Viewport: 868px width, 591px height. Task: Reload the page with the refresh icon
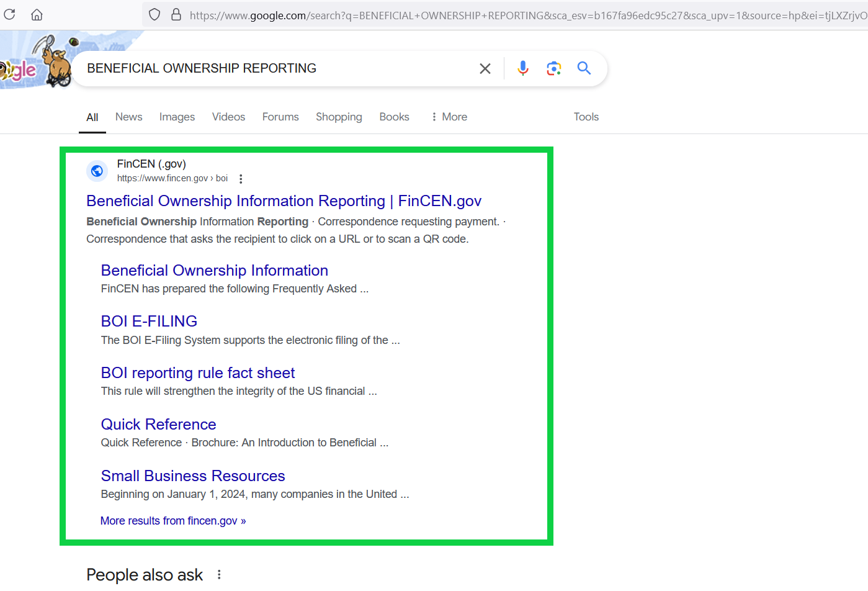[9, 14]
